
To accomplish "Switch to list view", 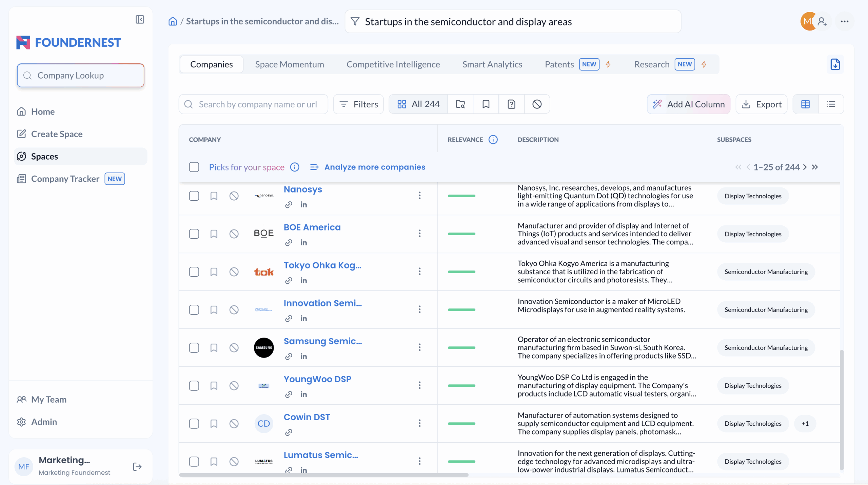I will 831,104.
